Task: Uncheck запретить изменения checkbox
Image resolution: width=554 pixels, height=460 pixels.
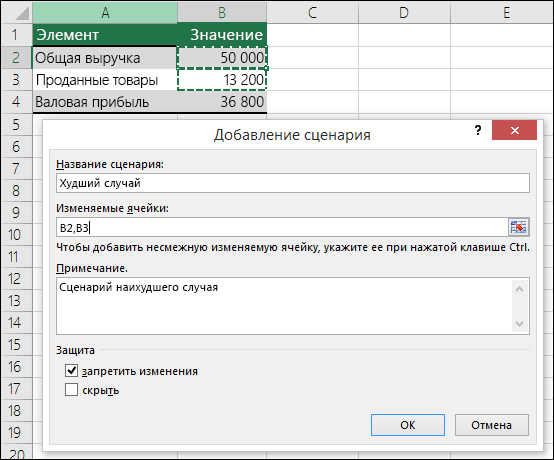Action: pyautogui.click(x=71, y=371)
